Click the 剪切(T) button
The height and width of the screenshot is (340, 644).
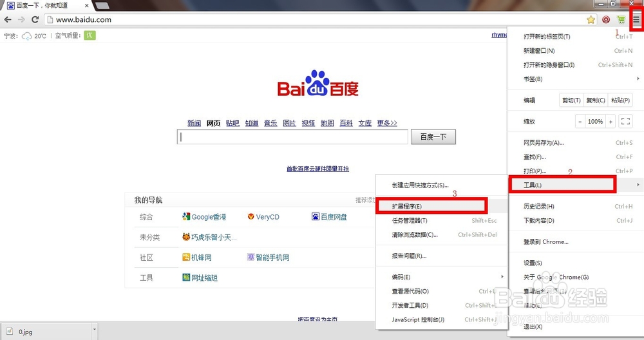coord(571,100)
